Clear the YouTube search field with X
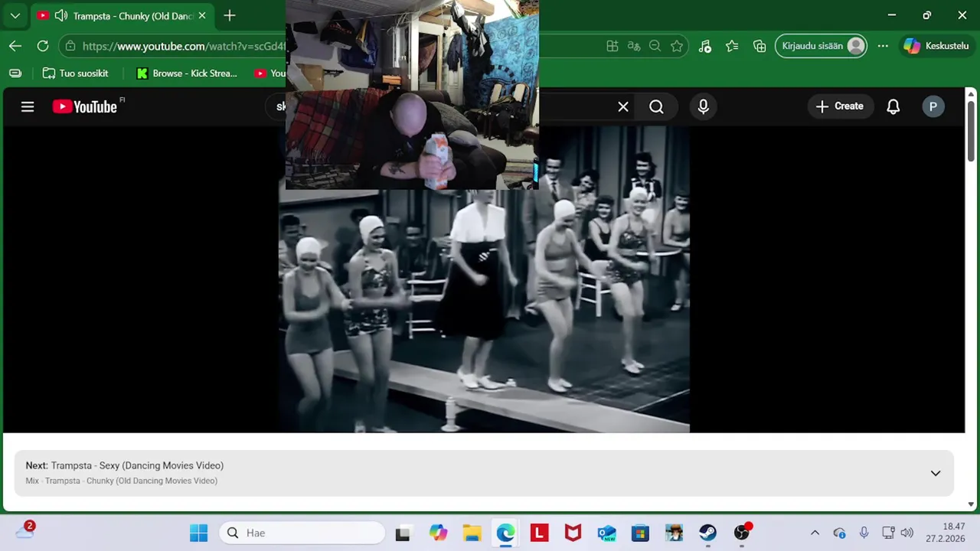The height and width of the screenshot is (551, 980). (x=623, y=107)
